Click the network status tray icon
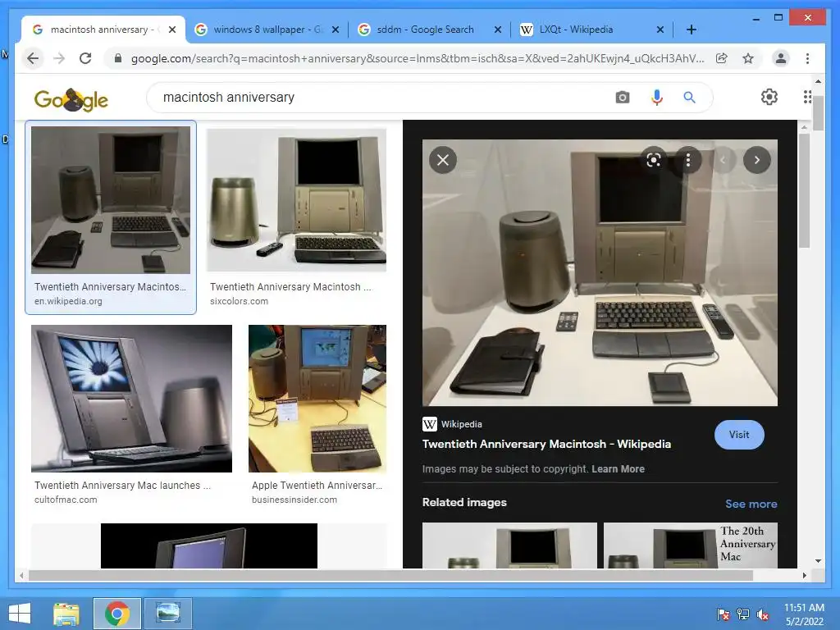 tap(743, 614)
